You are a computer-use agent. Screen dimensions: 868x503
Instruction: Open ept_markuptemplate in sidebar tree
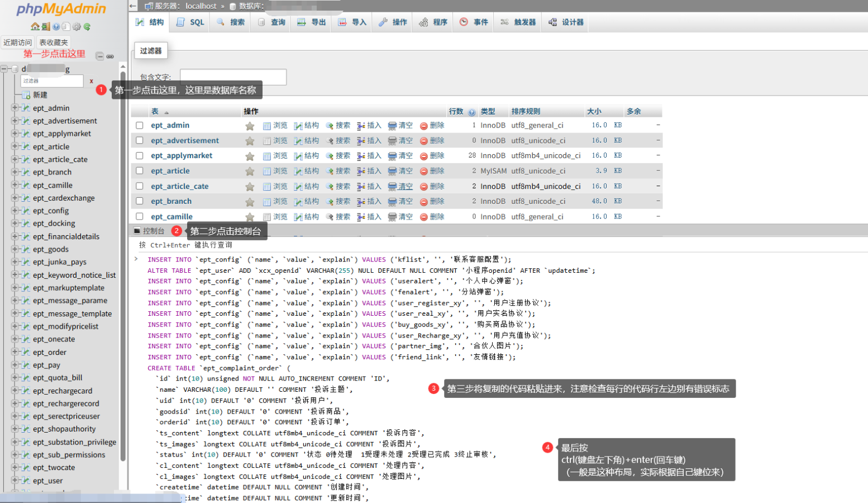click(68, 288)
